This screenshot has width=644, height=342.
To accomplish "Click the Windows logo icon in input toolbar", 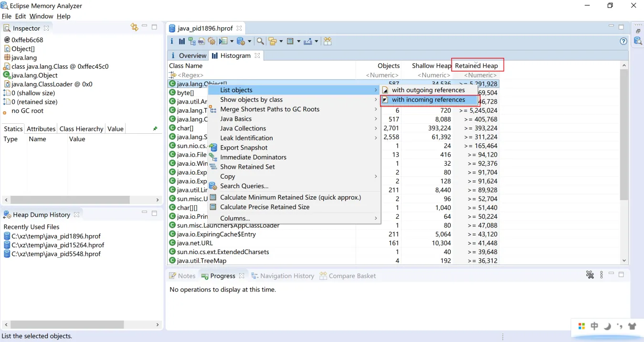I will (x=581, y=326).
